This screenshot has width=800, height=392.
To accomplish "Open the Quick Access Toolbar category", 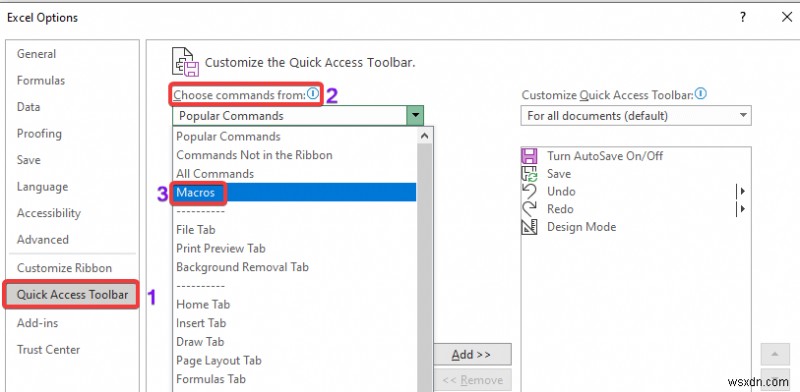I will [x=72, y=295].
